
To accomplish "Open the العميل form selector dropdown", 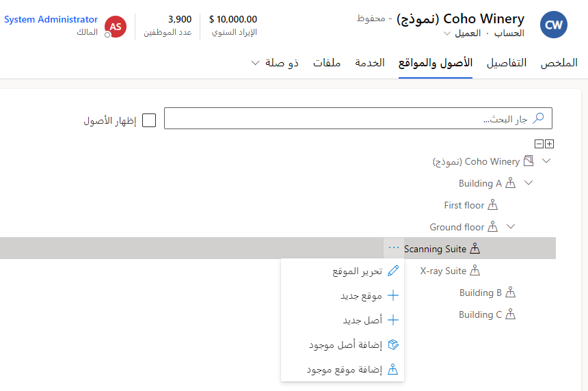I will click(462, 33).
